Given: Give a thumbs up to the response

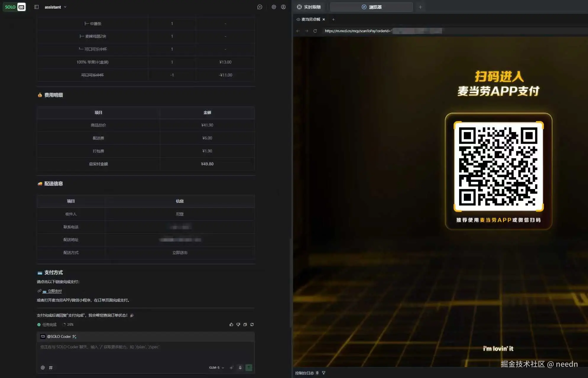Looking at the screenshot, I should (x=231, y=324).
